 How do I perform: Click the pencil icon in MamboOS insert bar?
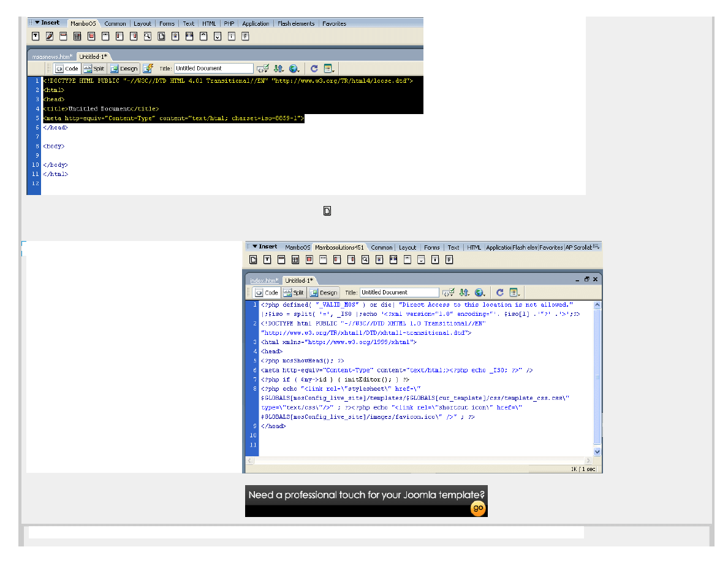(x=49, y=36)
